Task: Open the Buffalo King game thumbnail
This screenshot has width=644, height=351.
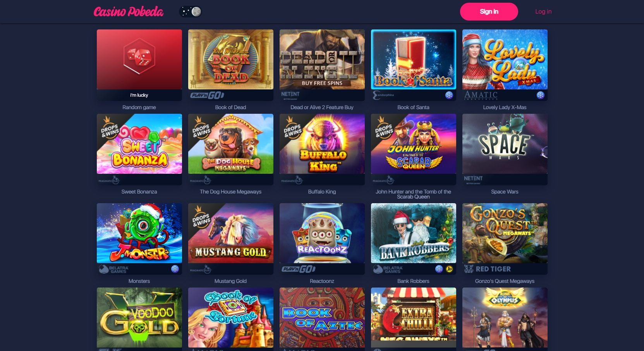Action: pos(322,144)
